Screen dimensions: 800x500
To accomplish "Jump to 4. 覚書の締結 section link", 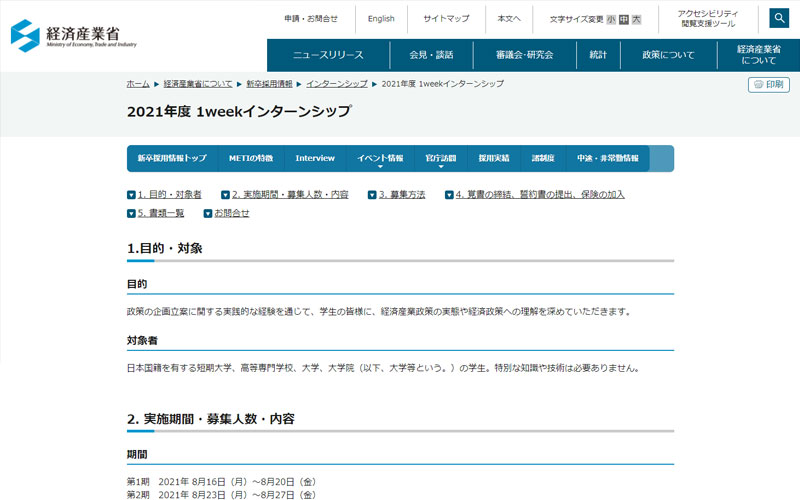I will point(540,195).
